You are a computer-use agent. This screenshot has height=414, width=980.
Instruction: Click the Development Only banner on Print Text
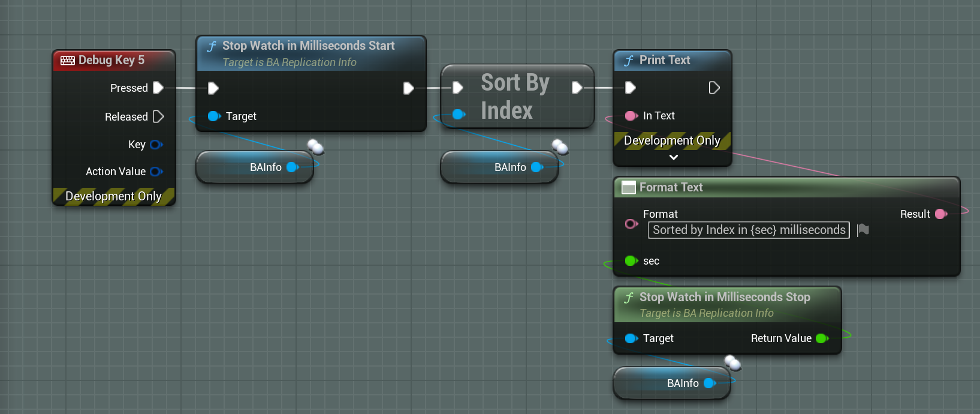[x=672, y=140]
